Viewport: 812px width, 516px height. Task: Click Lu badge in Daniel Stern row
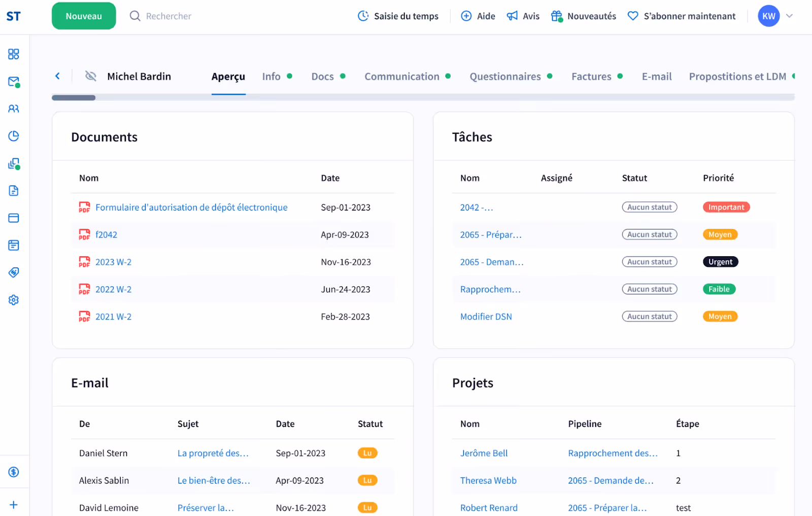point(367,453)
